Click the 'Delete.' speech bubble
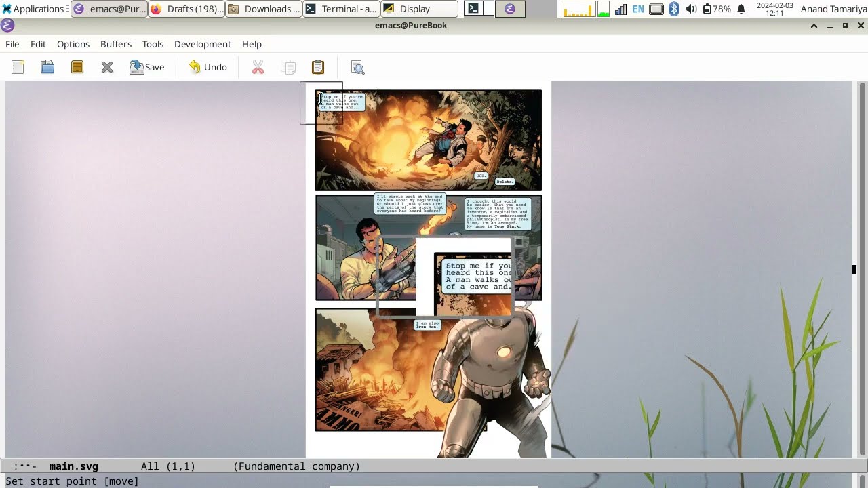 click(x=505, y=182)
